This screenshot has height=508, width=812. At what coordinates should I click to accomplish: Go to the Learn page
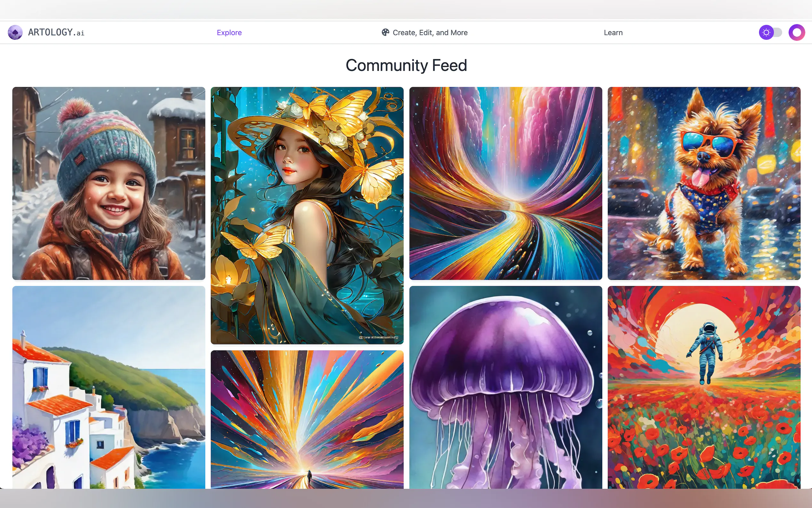(x=613, y=33)
